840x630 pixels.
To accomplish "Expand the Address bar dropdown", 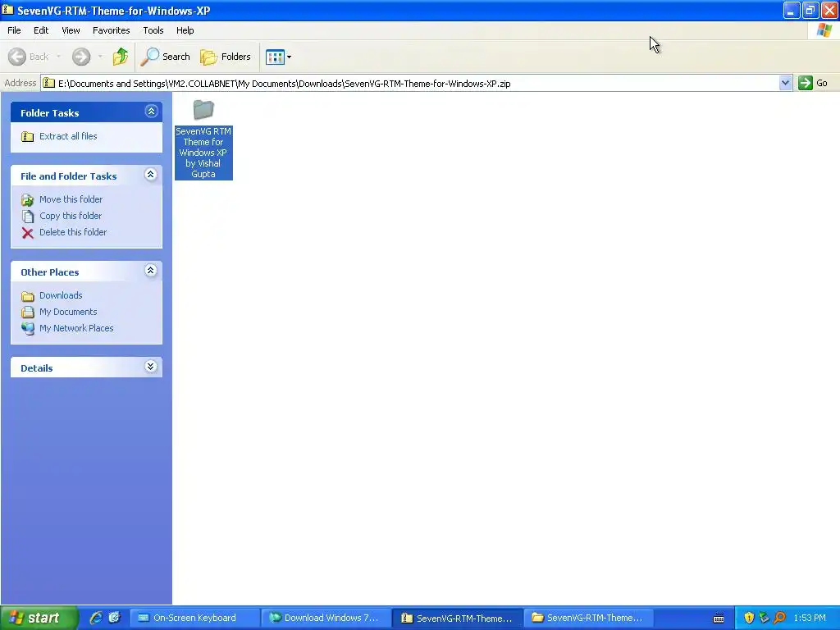I will pos(785,83).
